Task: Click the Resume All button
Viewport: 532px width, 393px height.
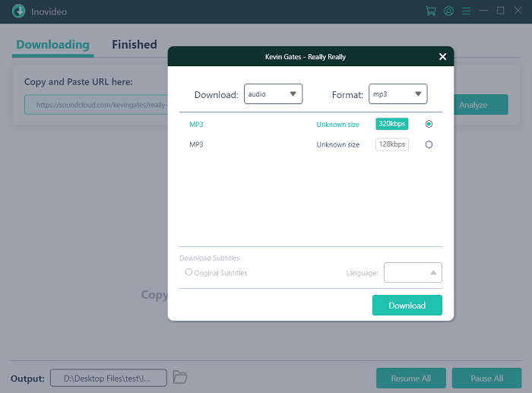Action: point(411,378)
